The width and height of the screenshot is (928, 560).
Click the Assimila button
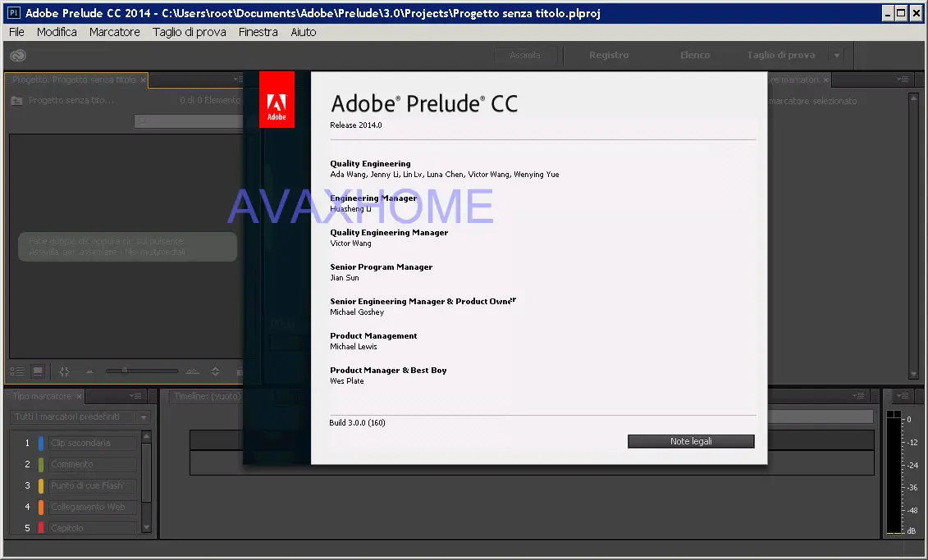[525, 55]
